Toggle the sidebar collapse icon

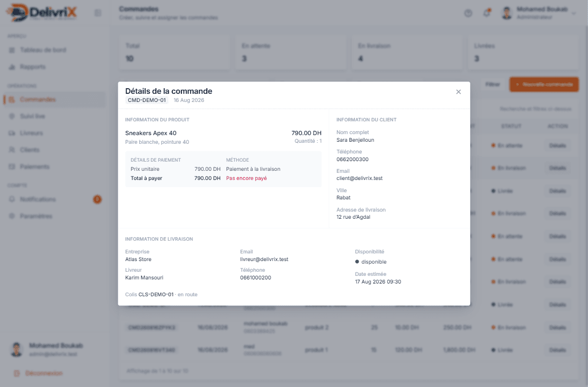tap(98, 13)
